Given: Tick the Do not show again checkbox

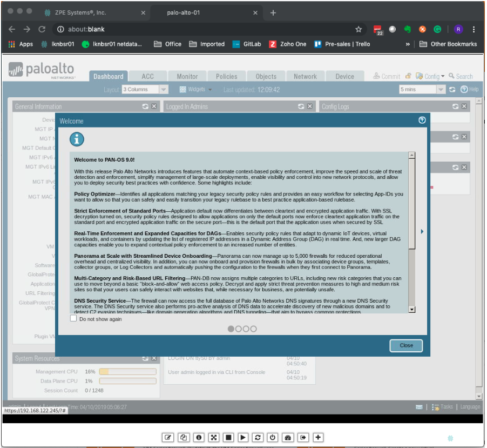Looking at the screenshot, I should [73, 318].
